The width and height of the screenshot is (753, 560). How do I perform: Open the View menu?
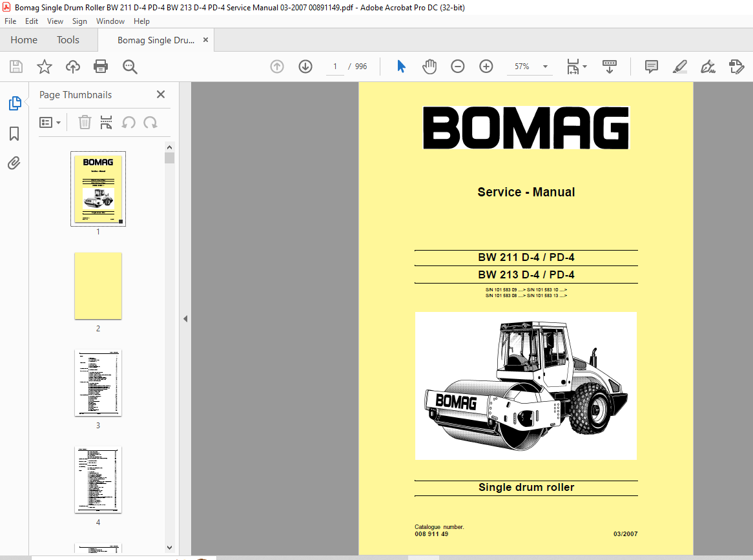coord(56,21)
